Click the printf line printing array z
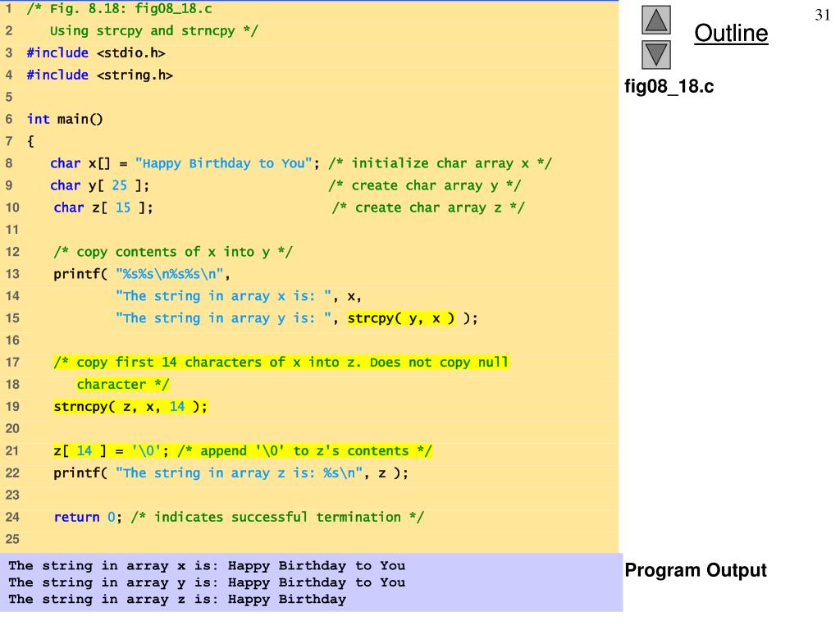This screenshot has width=840, height=630. coord(231,473)
